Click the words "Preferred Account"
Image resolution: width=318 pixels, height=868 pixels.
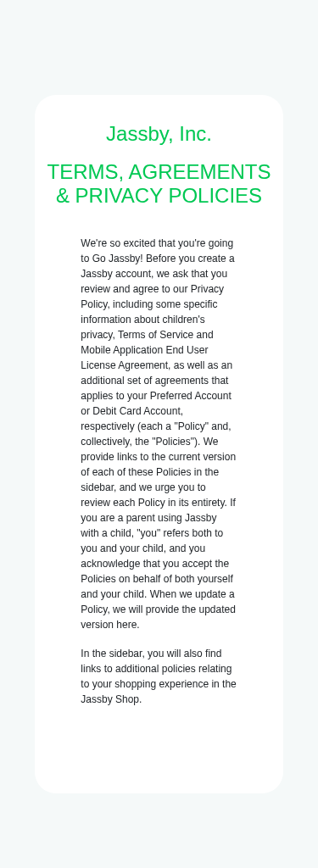point(191,396)
